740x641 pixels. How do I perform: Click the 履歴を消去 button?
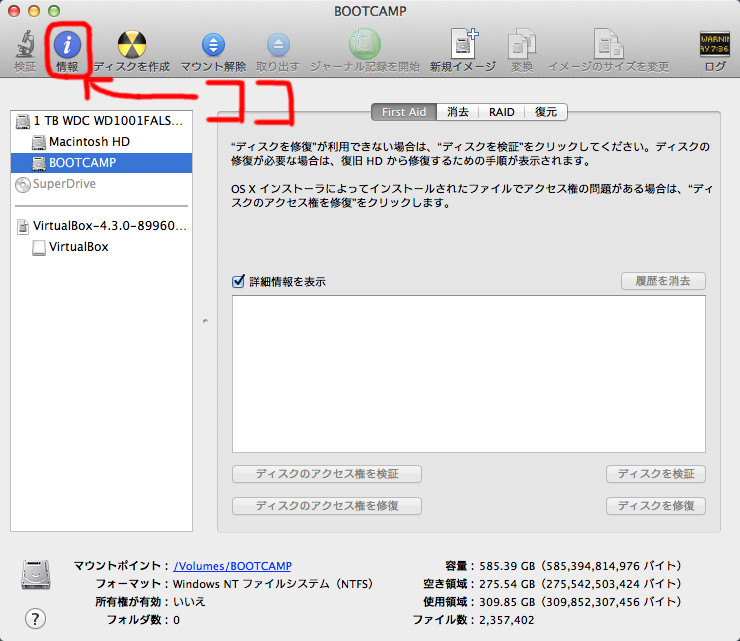(x=663, y=281)
